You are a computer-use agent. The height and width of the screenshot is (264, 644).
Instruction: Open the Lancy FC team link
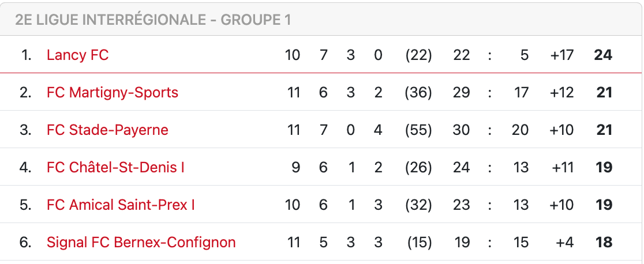(x=77, y=55)
